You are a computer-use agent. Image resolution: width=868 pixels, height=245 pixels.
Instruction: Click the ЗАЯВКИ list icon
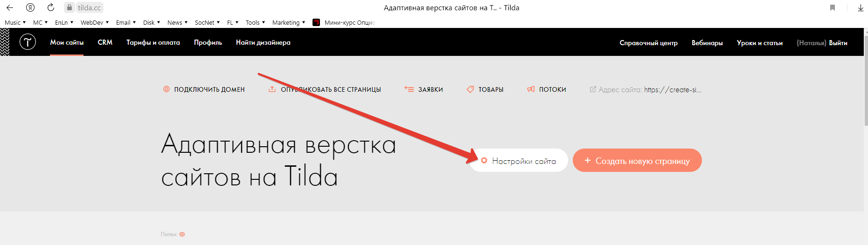point(409,89)
